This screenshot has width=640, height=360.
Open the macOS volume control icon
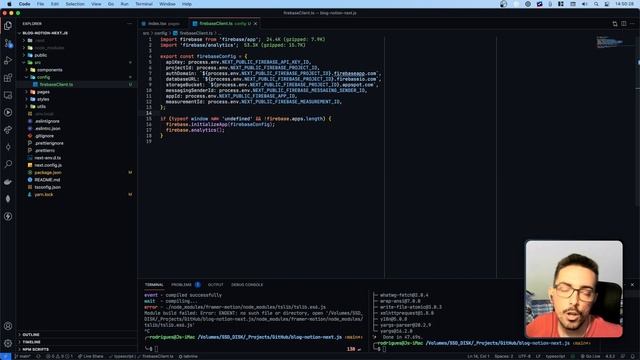pos(584,4)
